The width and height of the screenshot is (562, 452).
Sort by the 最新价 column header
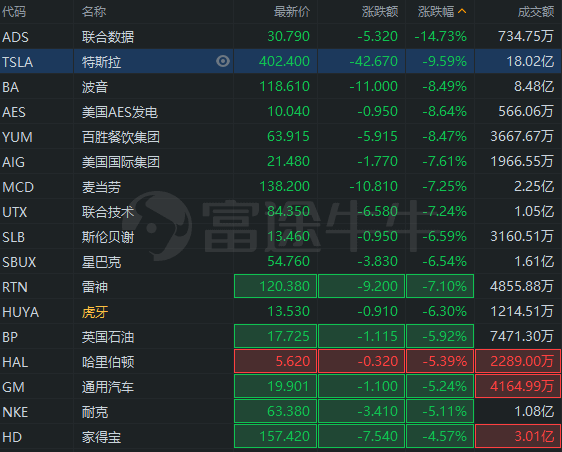(292, 12)
